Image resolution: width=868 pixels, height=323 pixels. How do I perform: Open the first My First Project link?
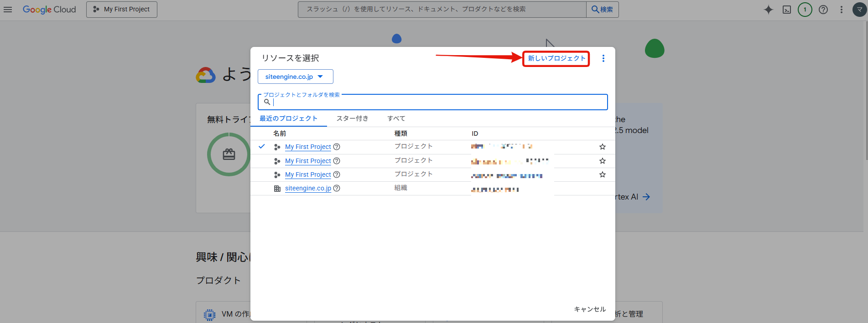308,147
